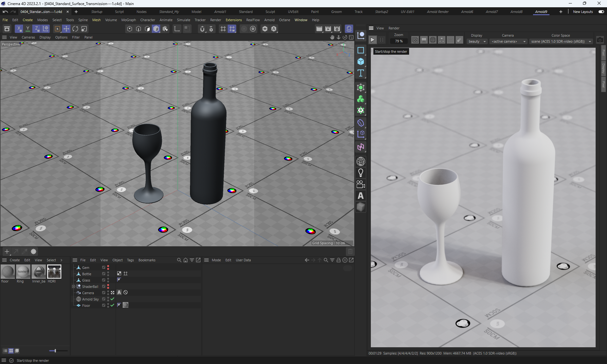Click the Arnold Sky globe icon in palette
Image resolution: width=607 pixels, height=364 pixels.
pyautogui.click(x=361, y=161)
